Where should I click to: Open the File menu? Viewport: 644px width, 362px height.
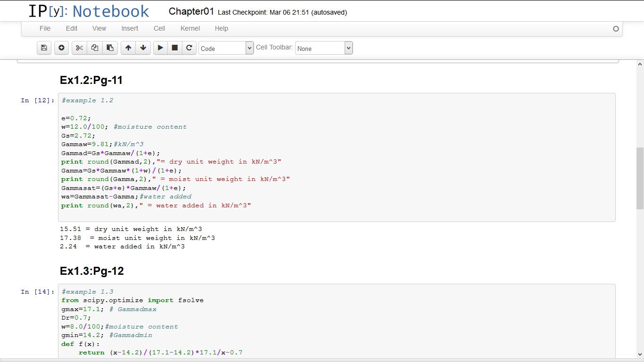pos(45,28)
